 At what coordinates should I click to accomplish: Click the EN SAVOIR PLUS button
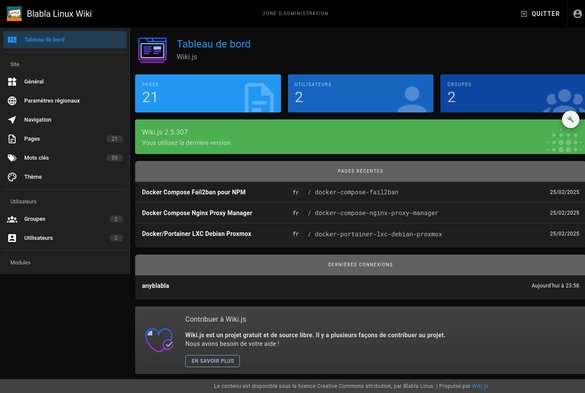(212, 361)
